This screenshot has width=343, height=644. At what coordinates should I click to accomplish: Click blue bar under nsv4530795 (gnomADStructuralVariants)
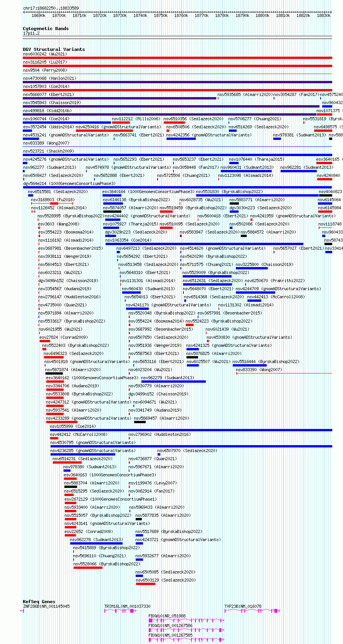tap(191, 446)
